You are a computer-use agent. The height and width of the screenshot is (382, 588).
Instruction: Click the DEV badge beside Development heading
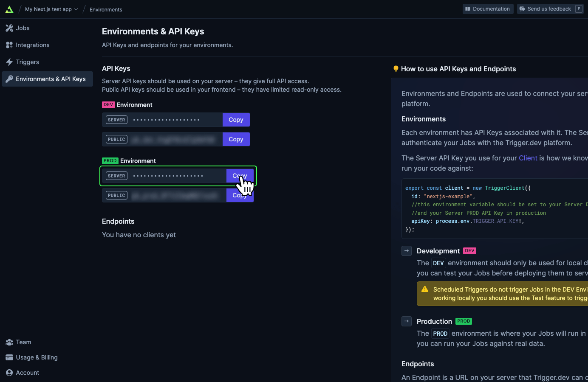pos(469,251)
